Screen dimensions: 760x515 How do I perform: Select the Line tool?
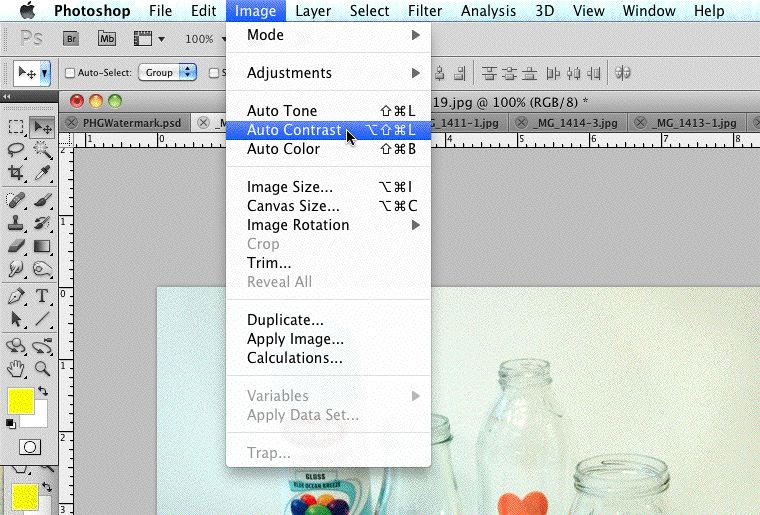(x=42, y=319)
